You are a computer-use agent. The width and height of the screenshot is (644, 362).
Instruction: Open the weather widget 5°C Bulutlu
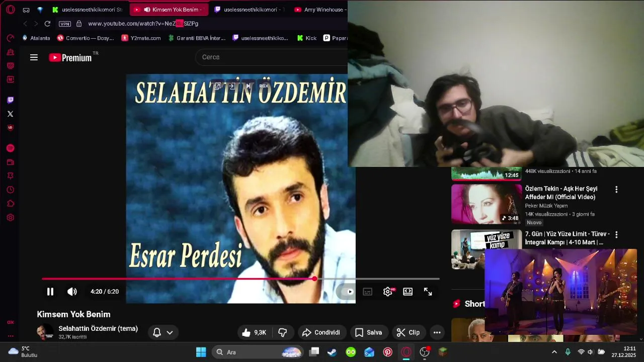point(23,352)
